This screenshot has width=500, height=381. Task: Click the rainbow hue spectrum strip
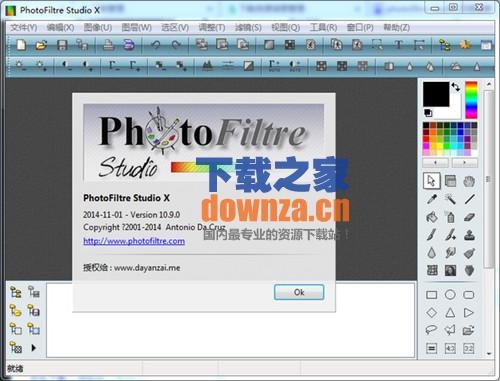click(471, 100)
